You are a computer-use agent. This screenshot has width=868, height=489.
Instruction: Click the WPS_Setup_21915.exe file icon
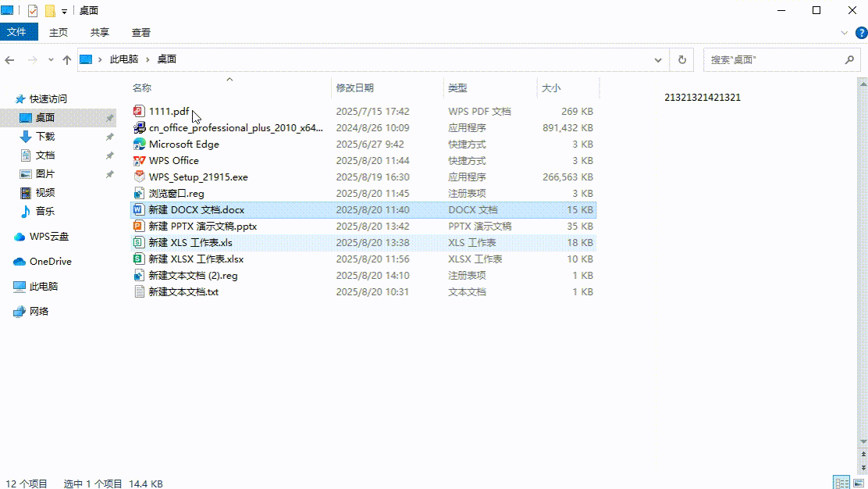139,177
